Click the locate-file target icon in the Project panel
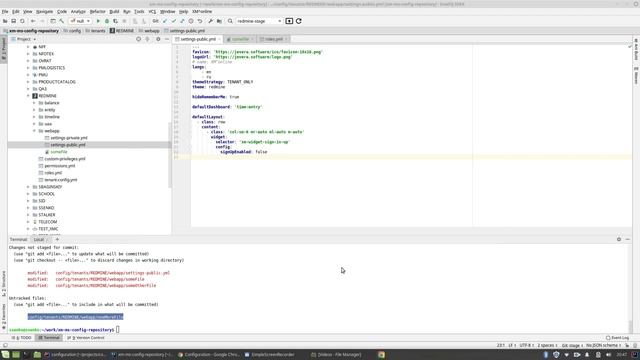 click(138, 39)
